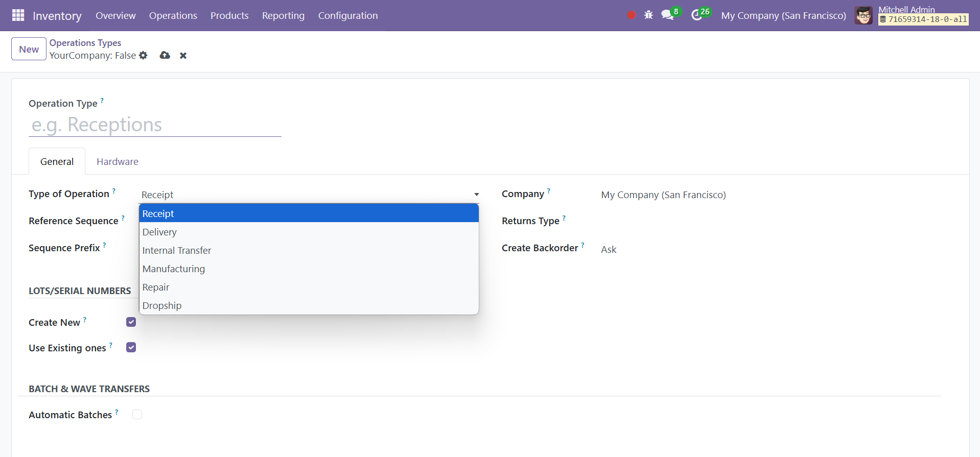Click help question mark beside Operation Type
Screen dimensions: 980x457
coord(102,100)
